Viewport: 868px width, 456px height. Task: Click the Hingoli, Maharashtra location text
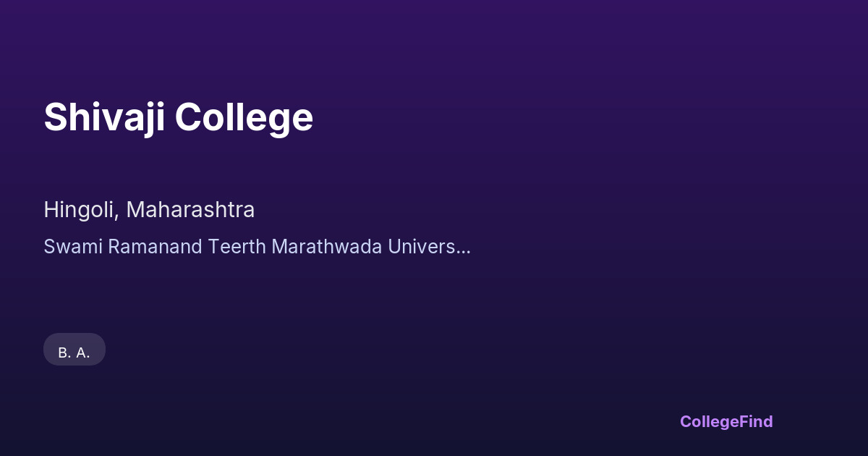pyautogui.click(x=149, y=210)
